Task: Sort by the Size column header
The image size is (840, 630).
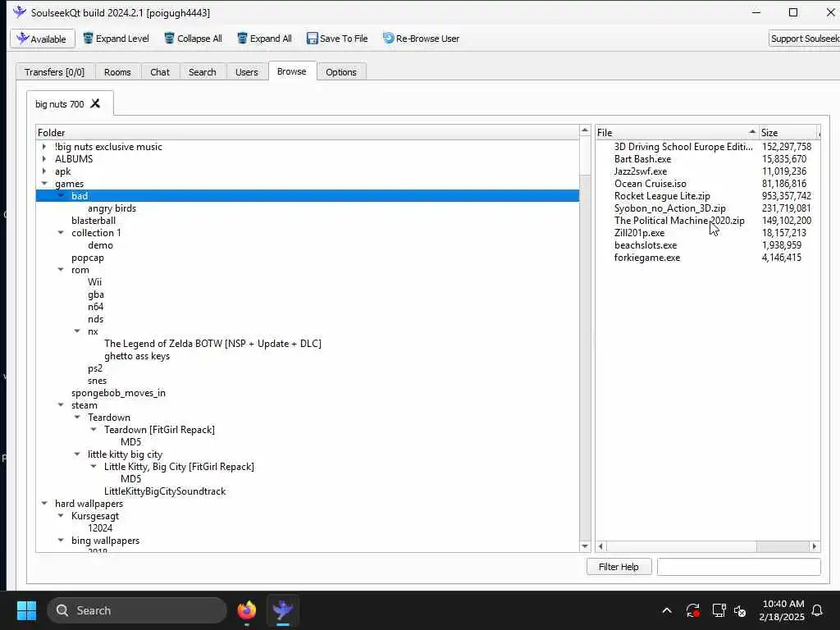Action: (x=788, y=132)
